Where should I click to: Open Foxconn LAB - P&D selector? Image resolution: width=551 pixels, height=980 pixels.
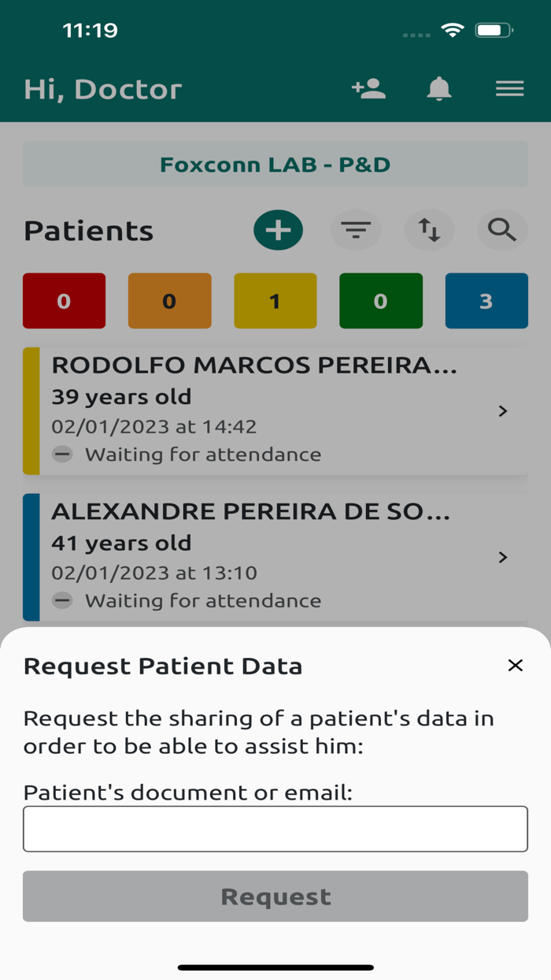pos(275,165)
